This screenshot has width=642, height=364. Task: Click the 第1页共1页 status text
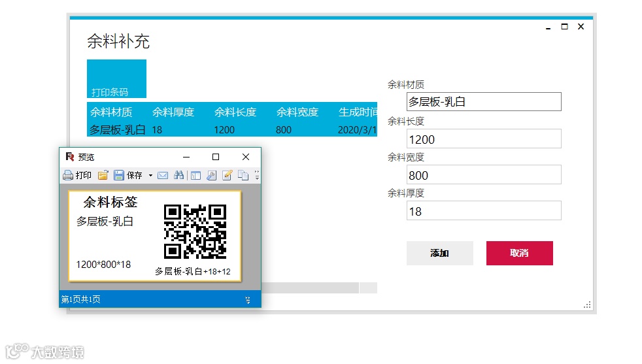point(80,299)
